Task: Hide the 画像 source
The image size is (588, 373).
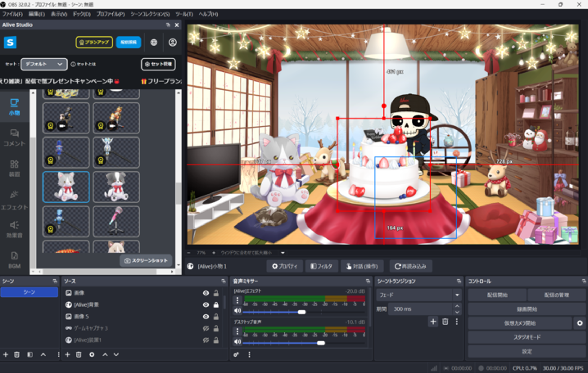Action: [x=205, y=293]
